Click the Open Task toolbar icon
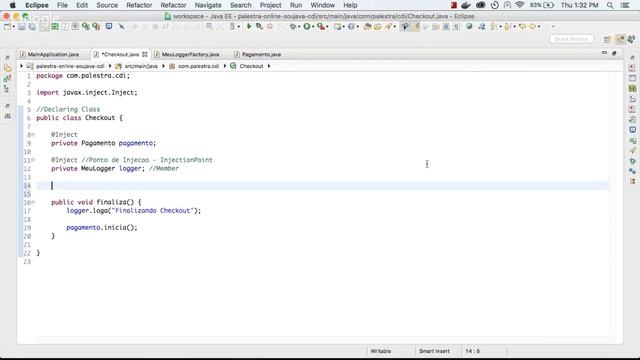Viewport: 640px width, 360px height. pyautogui.click(x=378, y=27)
